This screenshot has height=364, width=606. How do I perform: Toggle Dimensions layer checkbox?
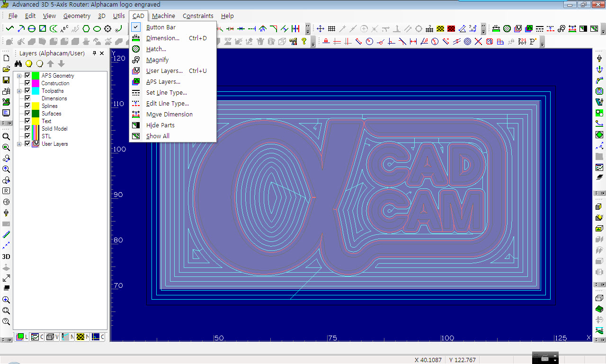[27, 98]
